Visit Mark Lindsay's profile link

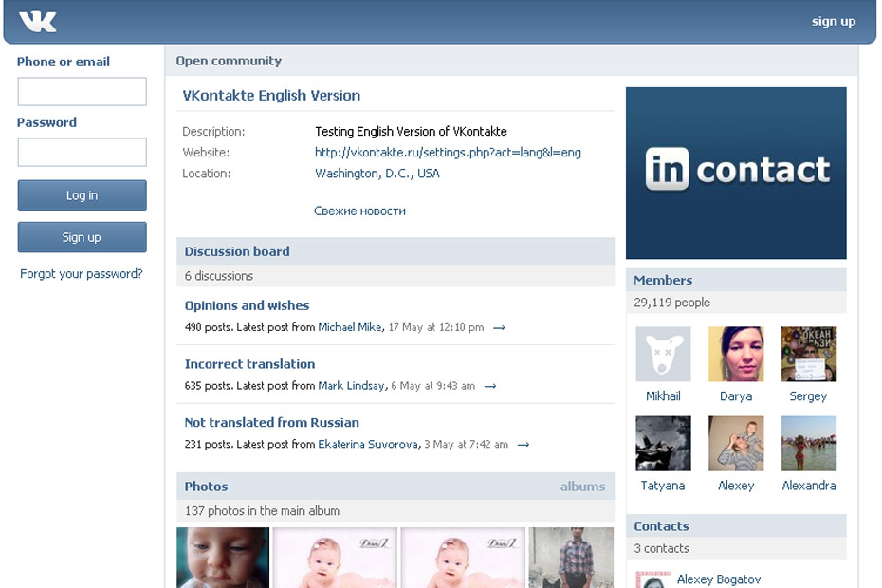(352, 386)
